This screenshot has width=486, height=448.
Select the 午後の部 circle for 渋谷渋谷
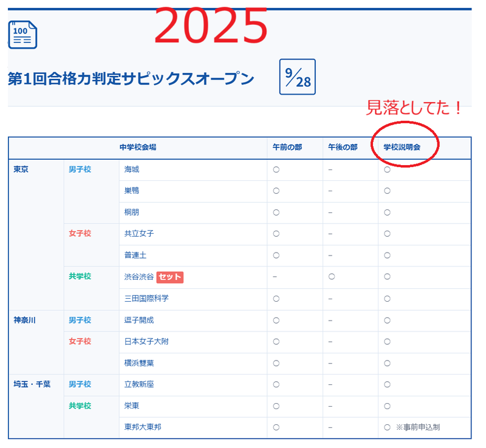[331, 277]
